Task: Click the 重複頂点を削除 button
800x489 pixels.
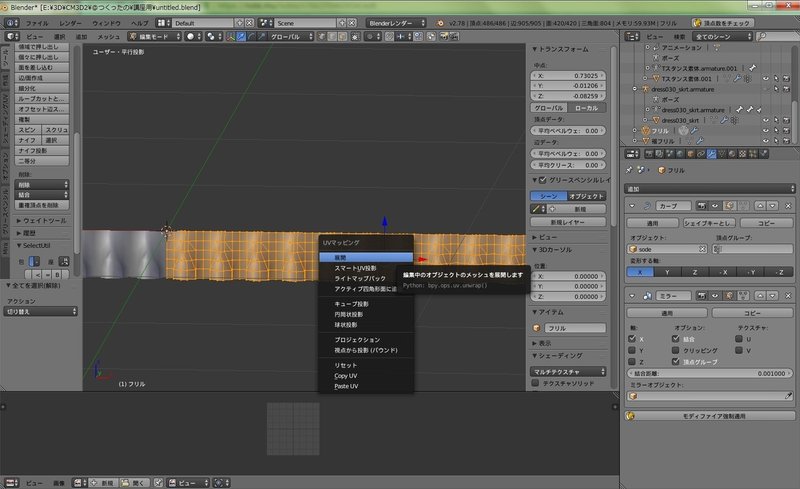Action: pyautogui.click(x=42, y=205)
